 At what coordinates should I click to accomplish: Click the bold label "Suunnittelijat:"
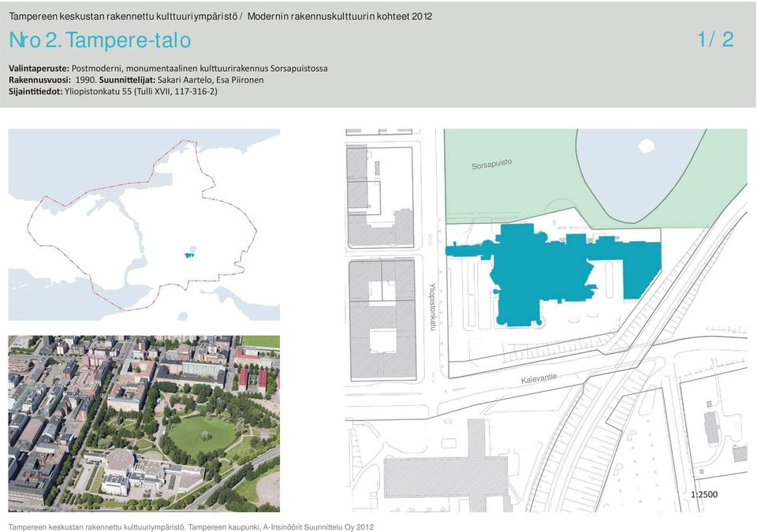[127, 80]
